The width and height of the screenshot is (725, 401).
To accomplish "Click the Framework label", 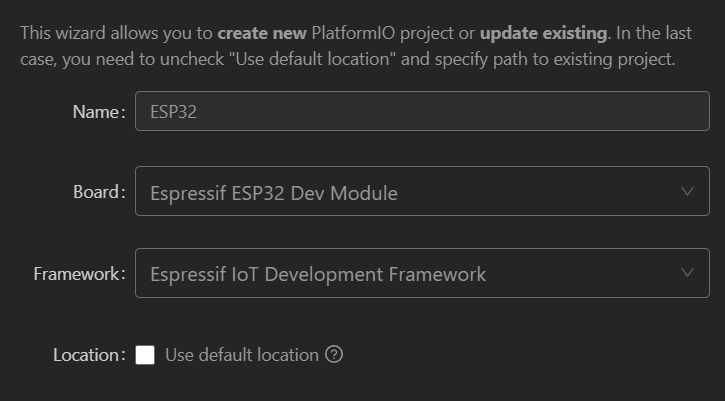I will [80, 274].
